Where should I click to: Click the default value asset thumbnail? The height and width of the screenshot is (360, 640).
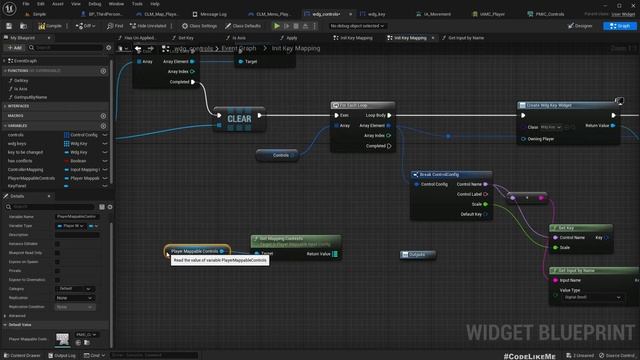(x=62, y=339)
